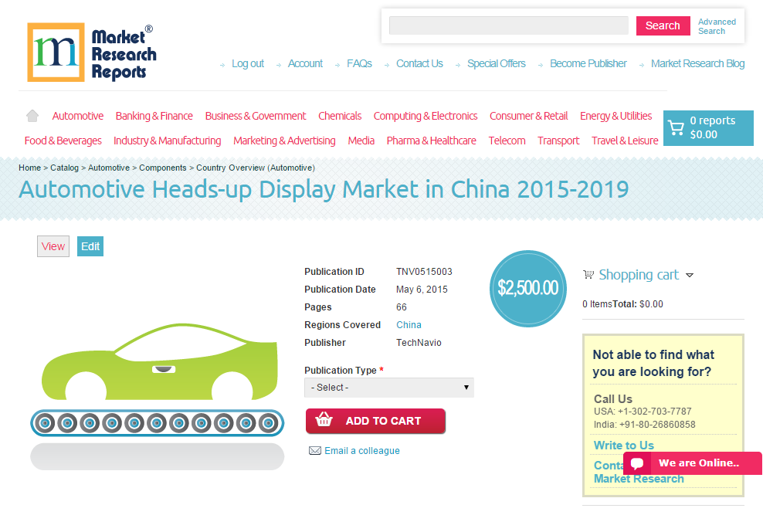Open the We are Online chat bubble
763x532 pixels.
pos(693,463)
